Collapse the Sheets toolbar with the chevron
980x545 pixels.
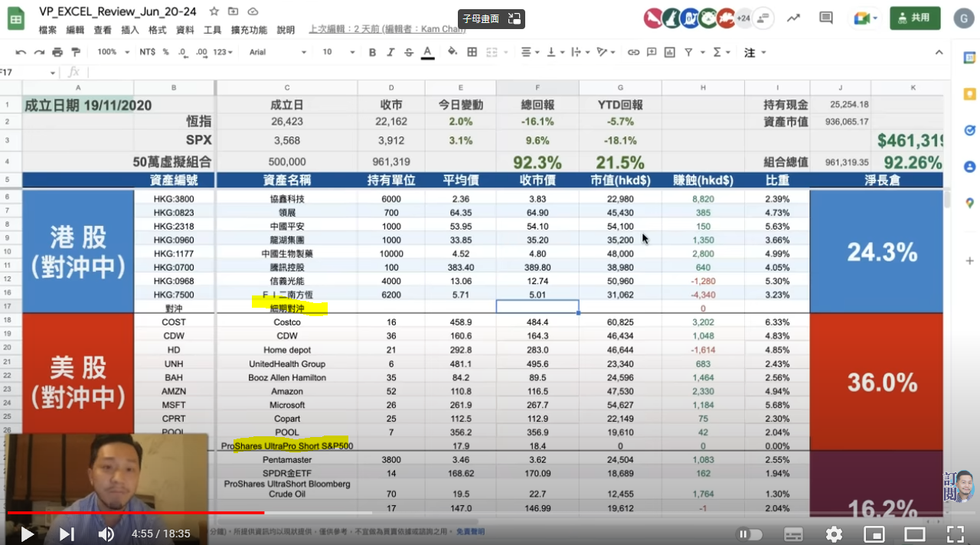click(x=939, y=52)
